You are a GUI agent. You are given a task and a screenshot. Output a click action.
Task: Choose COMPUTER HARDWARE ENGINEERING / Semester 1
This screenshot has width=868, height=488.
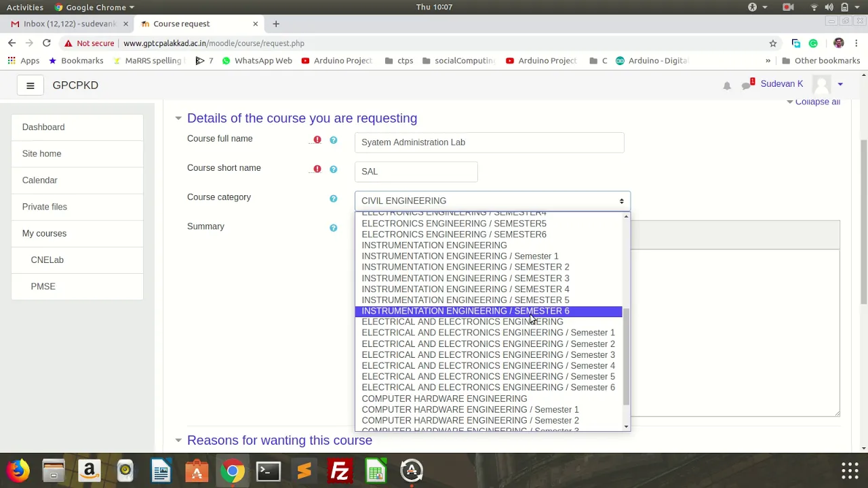488,410
